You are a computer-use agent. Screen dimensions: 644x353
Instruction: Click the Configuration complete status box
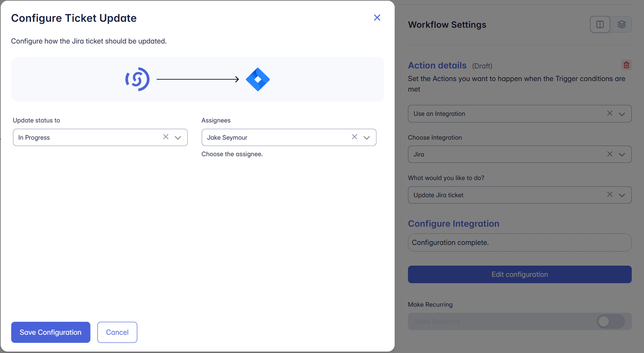(x=519, y=242)
